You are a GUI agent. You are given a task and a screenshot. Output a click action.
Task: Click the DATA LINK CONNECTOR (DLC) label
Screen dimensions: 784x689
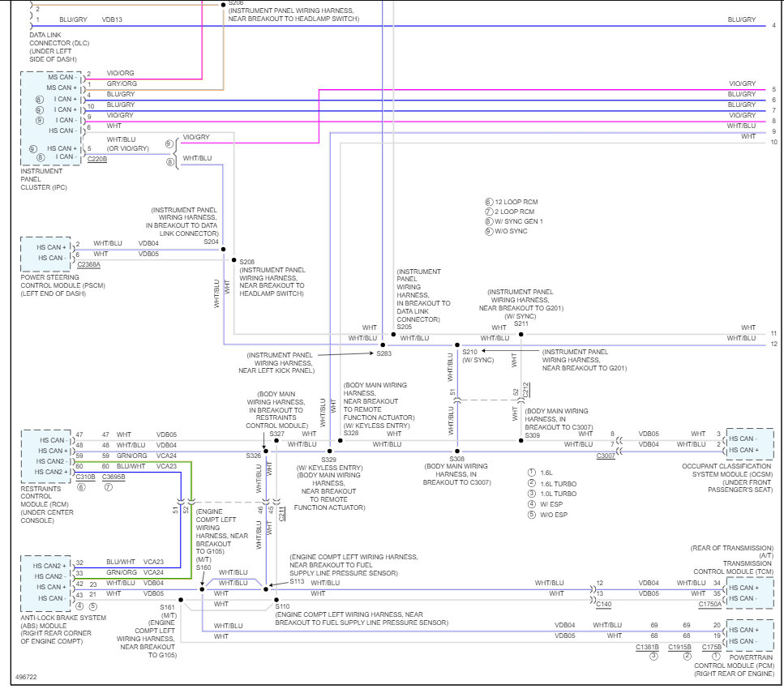point(59,39)
